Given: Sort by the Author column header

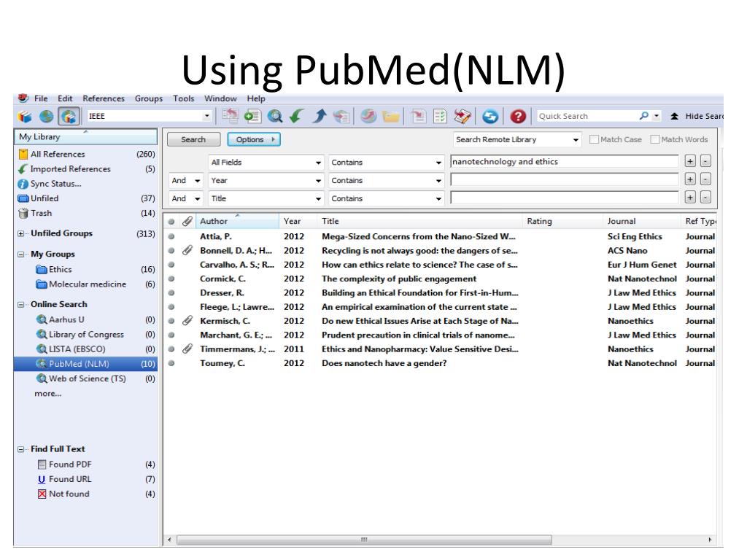Looking at the screenshot, I should click(x=237, y=221).
